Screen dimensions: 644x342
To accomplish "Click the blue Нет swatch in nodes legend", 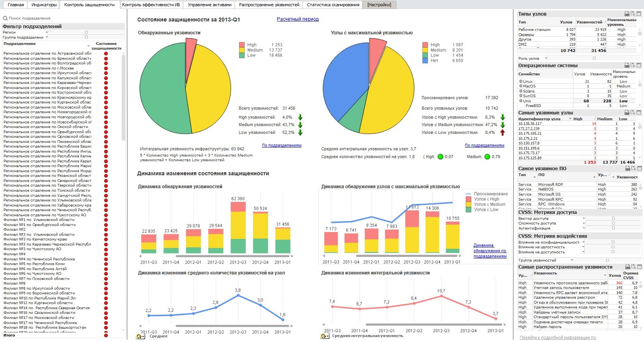I will click(x=425, y=61).
